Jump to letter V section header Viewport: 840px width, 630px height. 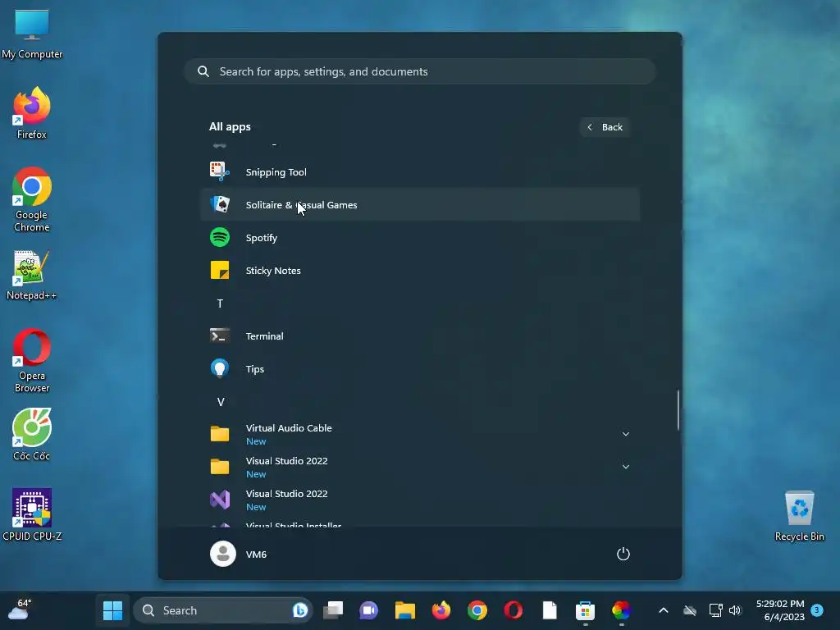220,402
